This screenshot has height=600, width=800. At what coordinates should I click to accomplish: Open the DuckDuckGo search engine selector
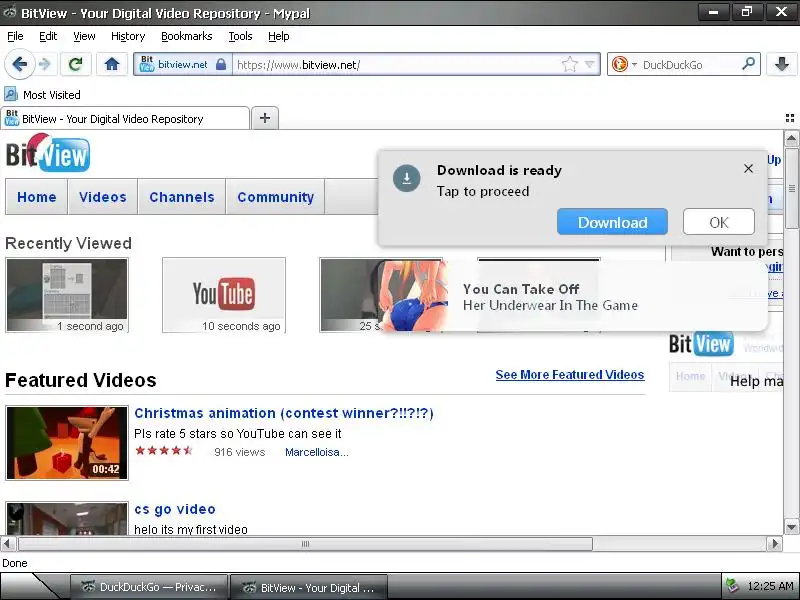pyautogui.click(x=623, y=64)
